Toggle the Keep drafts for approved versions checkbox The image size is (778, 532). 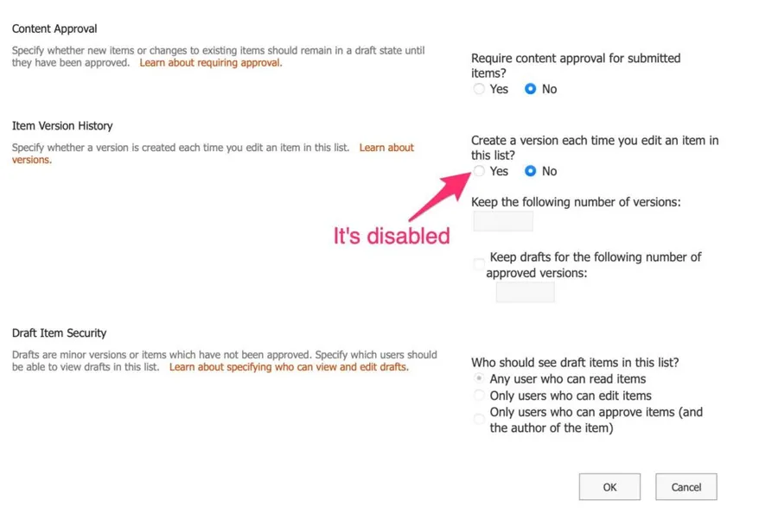[479, 264]
